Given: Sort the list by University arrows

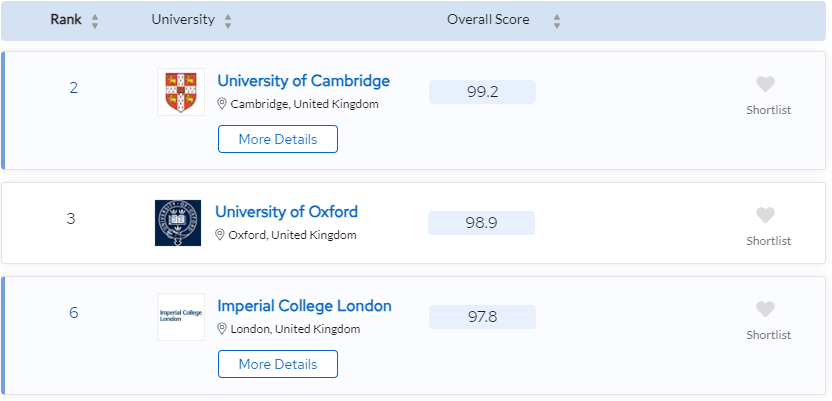Looking at the screenshot, I should [228, 21].
